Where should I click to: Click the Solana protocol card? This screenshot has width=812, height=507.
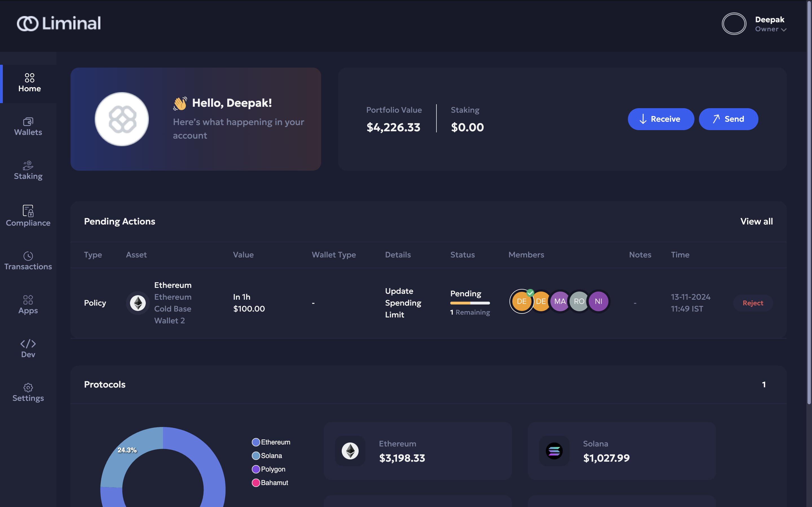pos(622,451)
